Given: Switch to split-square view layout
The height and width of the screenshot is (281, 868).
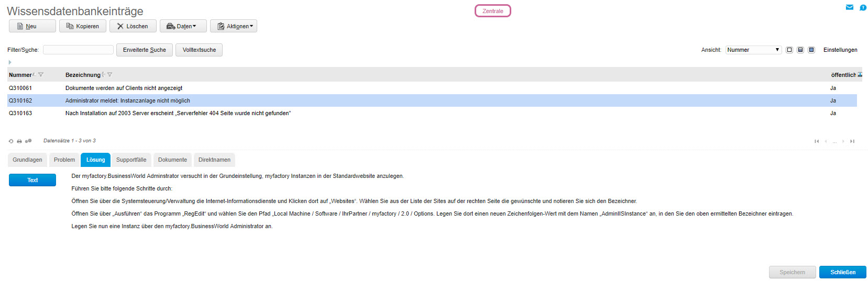Looking at the screenshot, I should [x=800, y=50].
